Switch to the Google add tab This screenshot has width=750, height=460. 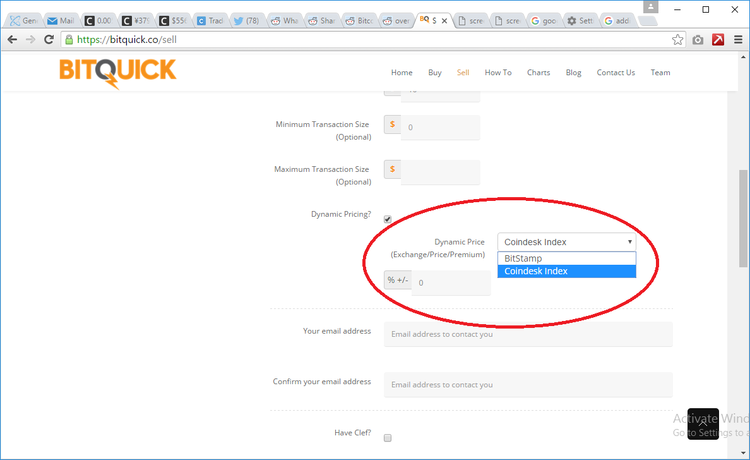click(x=617, y=21)
